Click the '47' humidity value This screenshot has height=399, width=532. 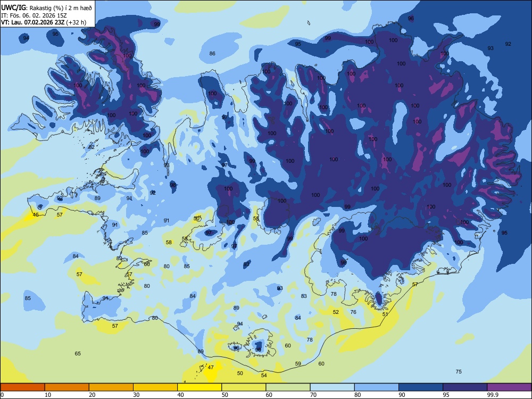[x=211, y=368]
